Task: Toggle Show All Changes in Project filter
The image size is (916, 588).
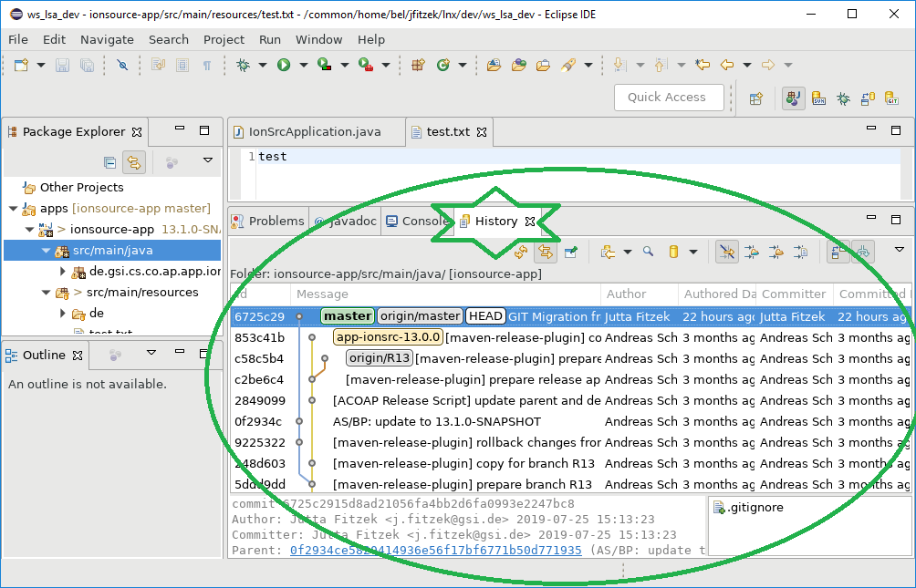Action: coord(752,253)
